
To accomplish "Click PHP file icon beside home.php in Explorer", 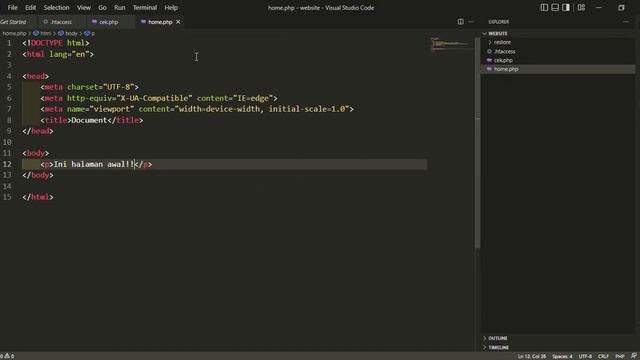I will pyautogui.click(x=489, y=69).
